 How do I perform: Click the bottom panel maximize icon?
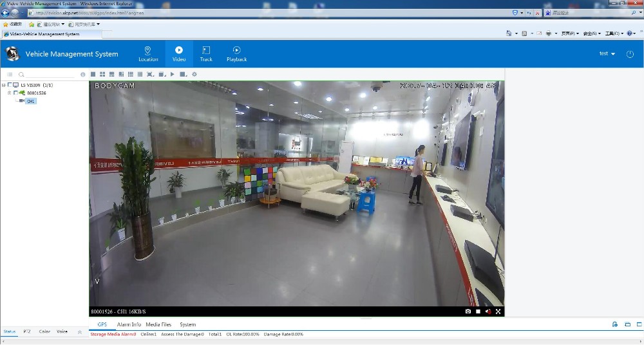(x=639, y=324)
